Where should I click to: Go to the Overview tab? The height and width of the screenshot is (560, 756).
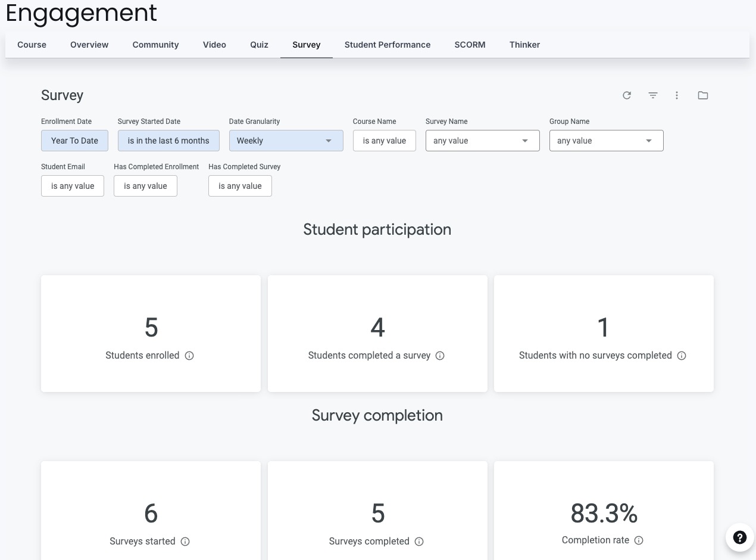(x=89, y=45)
